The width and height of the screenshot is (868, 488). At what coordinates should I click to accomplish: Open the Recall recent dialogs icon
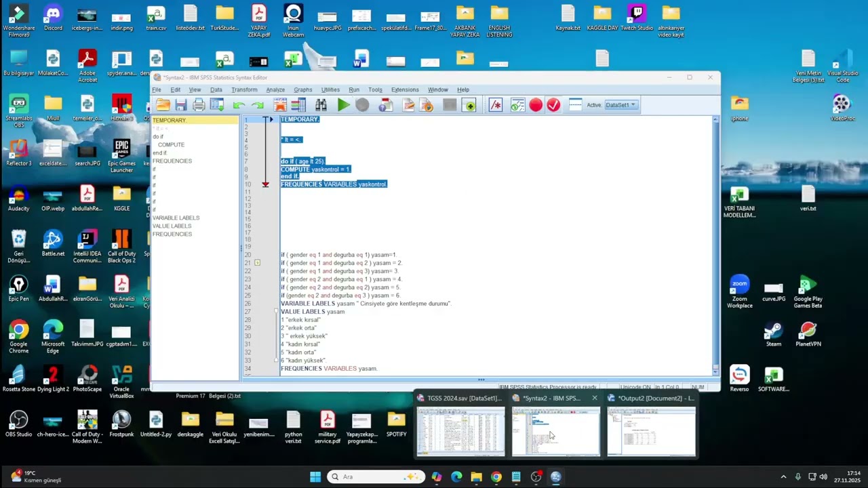tap(217, 105)
